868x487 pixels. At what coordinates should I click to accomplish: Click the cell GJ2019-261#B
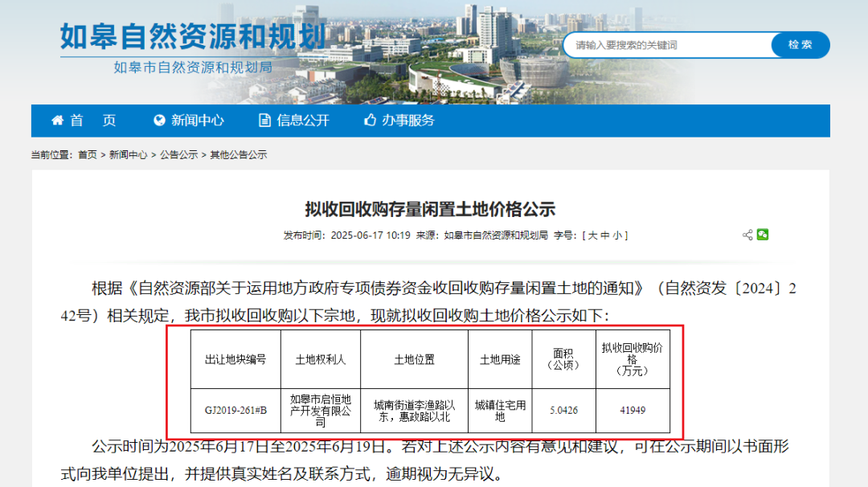click(x=235, y=411)
